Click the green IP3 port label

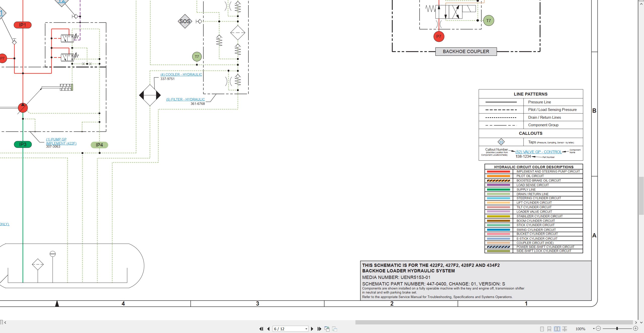[23, 144]
